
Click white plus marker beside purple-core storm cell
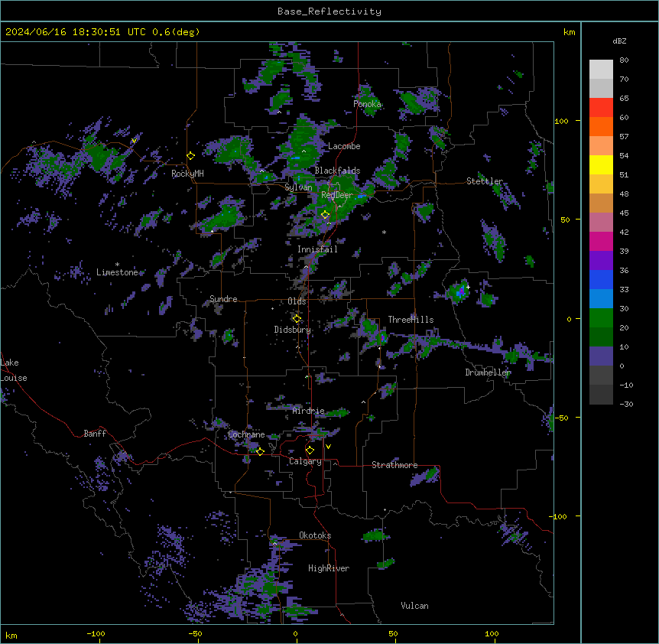[x=468, y=287]
